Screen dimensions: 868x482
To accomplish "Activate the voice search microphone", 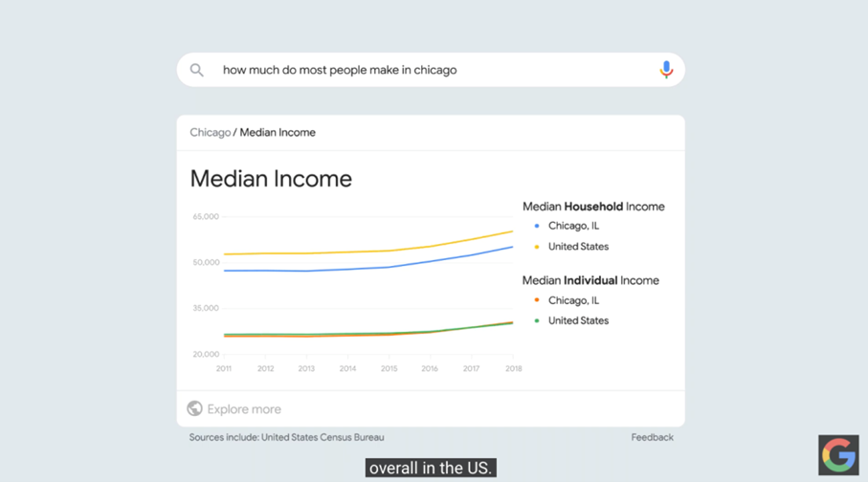I will coord(666,70).
